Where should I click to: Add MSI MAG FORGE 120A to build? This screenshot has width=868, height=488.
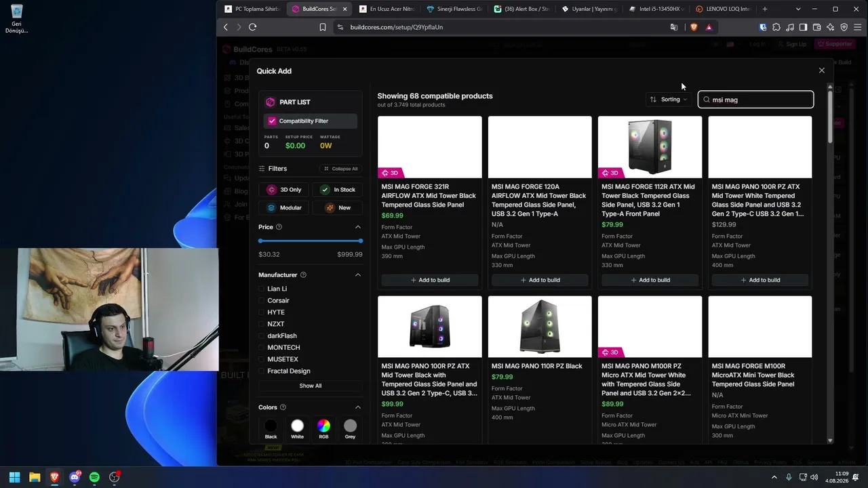(540, 280)
